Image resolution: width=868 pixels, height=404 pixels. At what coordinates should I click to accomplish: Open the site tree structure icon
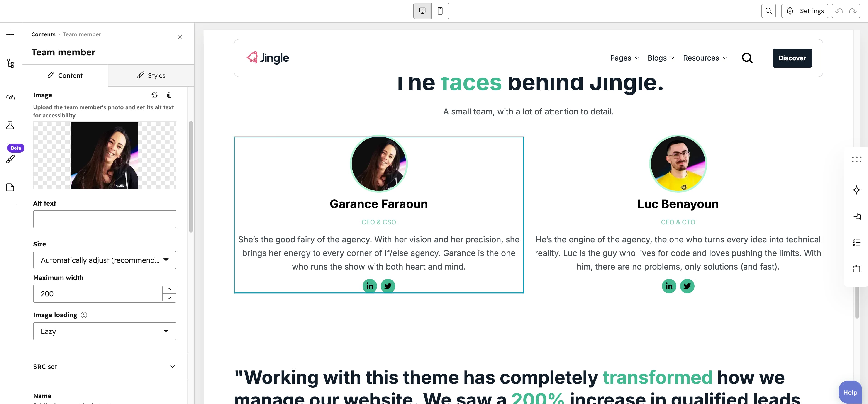10,63
